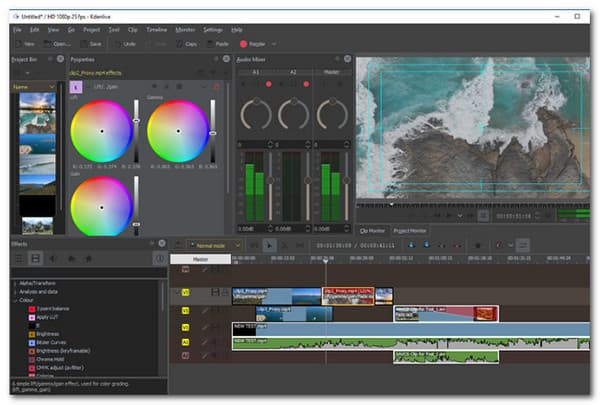This screenshot has width=600, height=405.
Task: Select the sunset thumbnail in Project Bin
Action: [37, 103]
